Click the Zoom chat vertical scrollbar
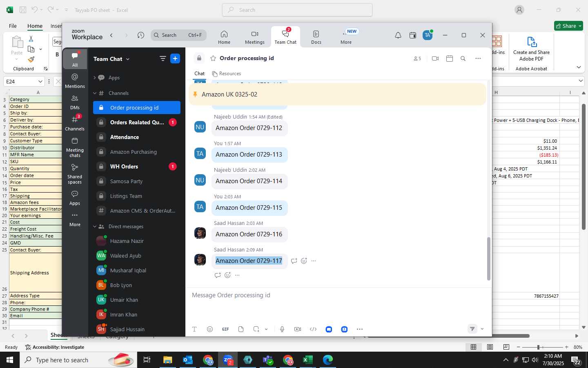 pos(488,258)
